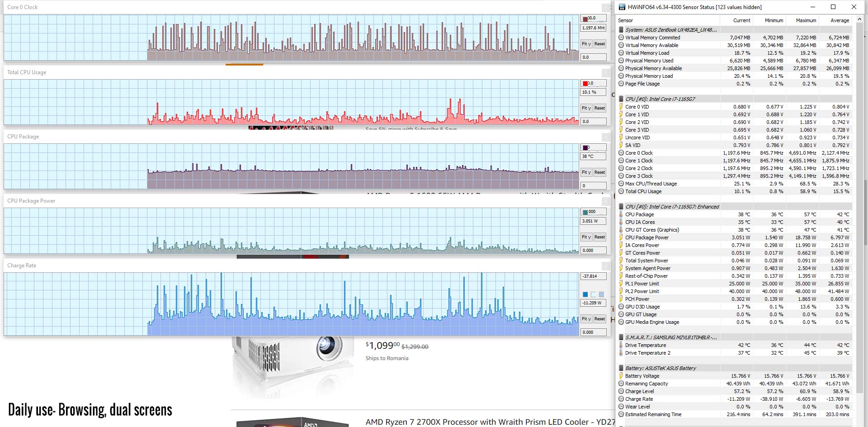Click Reset on the Charge Rate graph
The height and width of the screenshot is (427, 868).
pyautogui.click(x=599, y=319)
